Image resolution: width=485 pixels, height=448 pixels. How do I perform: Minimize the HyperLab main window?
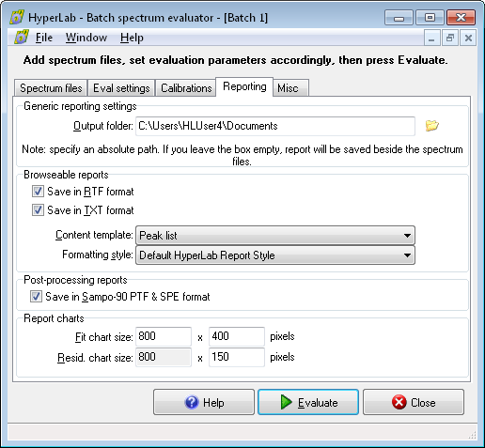click(x=399, y=18)
